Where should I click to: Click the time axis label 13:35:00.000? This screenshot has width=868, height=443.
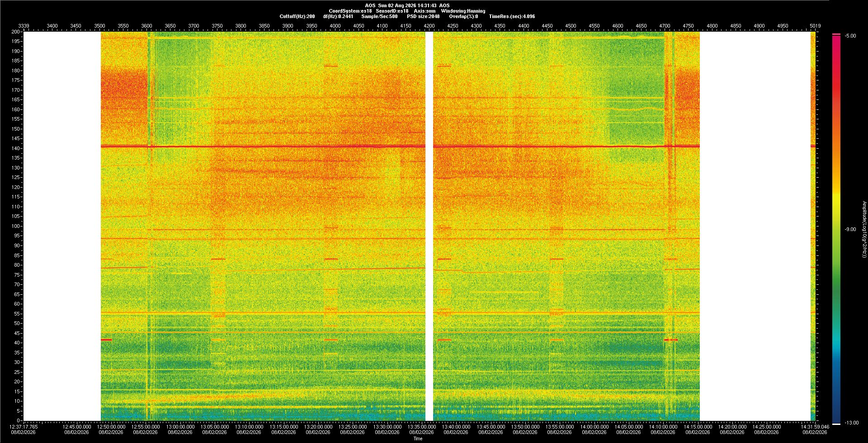(422, 426)
